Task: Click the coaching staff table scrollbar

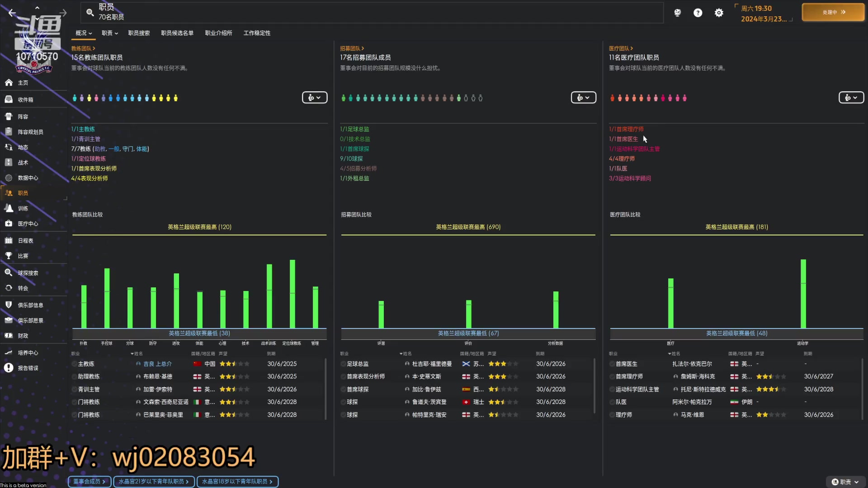Action: (x=325, y=389)
